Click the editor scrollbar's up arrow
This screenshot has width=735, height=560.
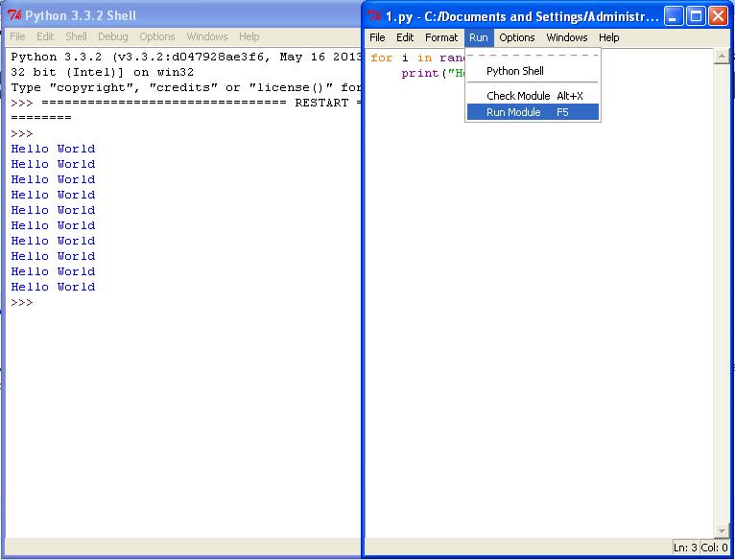(722, 56)
